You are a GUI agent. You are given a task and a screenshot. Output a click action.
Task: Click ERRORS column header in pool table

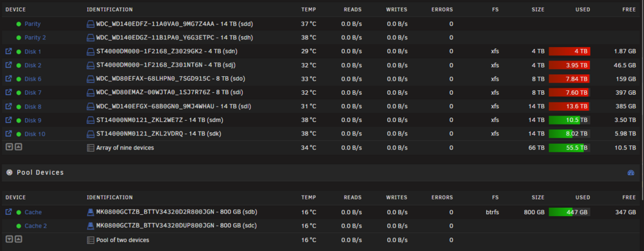click(442, 197)
